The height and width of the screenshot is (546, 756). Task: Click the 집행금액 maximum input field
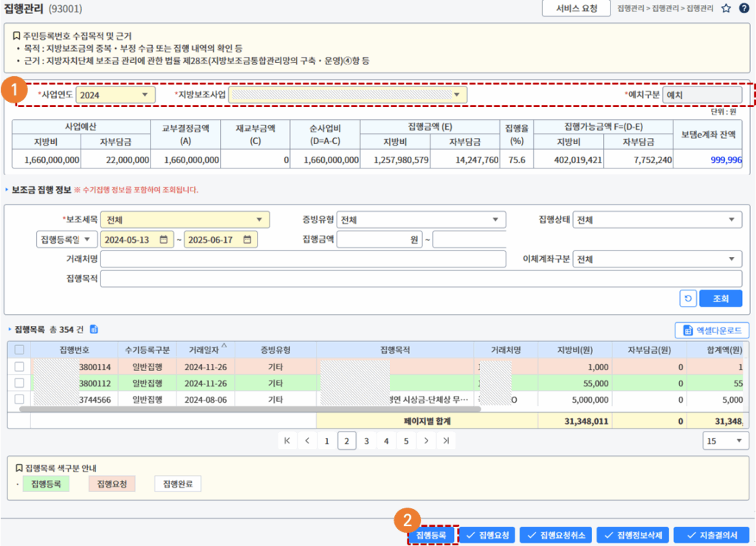470,239
